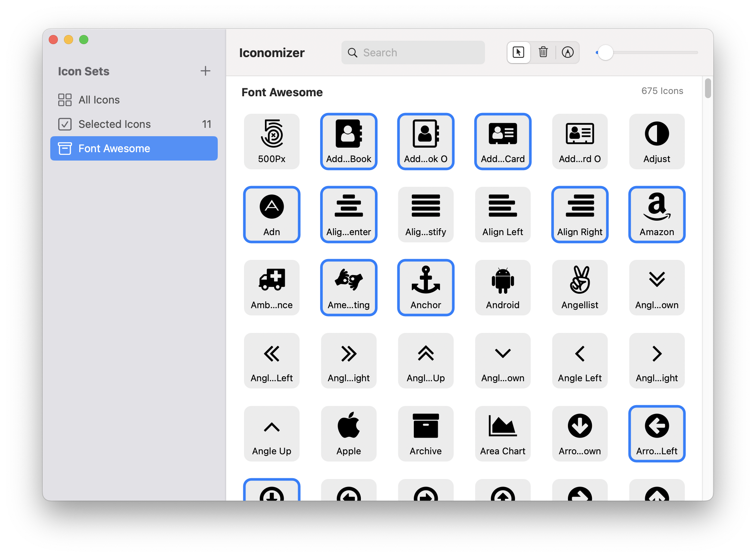Add a new icon set with the plus button
756x557 pixels.
click(205, 71)
